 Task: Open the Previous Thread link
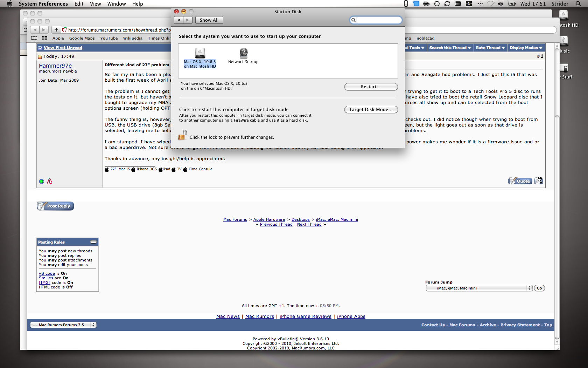[276, 224]
